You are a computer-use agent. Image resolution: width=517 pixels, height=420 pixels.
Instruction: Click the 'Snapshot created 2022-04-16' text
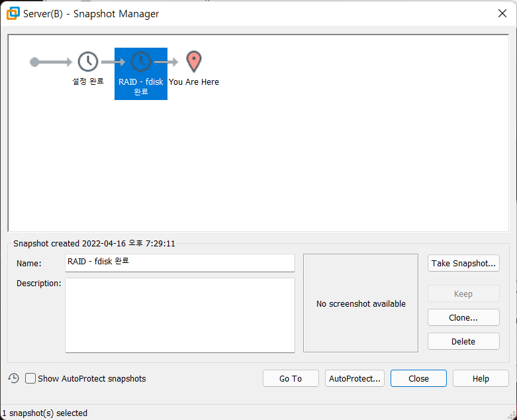pyautogui.click(x=94, y=244)
